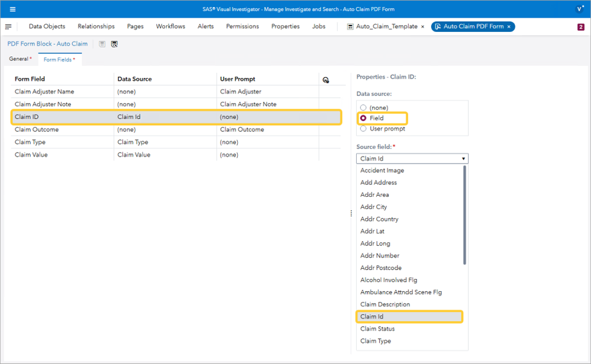Select the Claim Outcome form field row
The width and height of the screenshot is (591, 364).
pos(176,129)
